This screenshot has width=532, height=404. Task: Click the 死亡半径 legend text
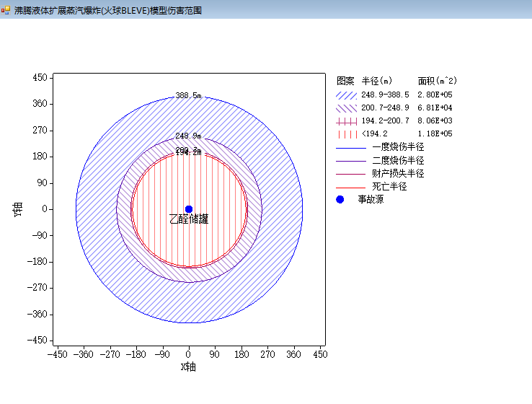pos(389,186)
